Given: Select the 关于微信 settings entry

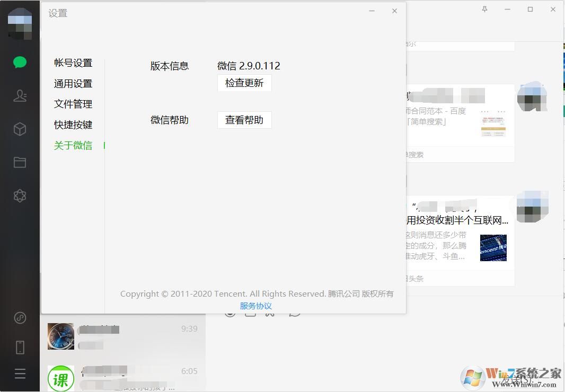Looking at the screenshot, I should (73, 145).
